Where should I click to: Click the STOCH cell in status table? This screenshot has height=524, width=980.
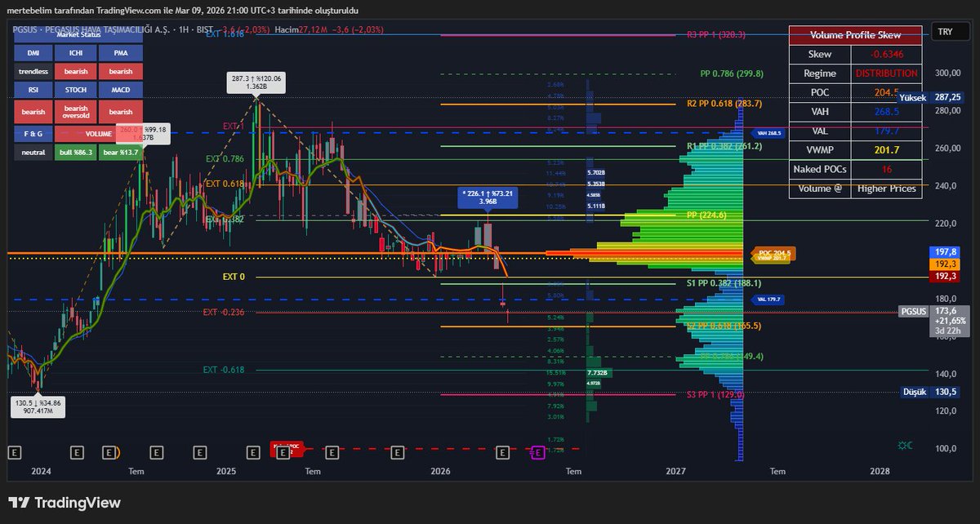[76, 89]
